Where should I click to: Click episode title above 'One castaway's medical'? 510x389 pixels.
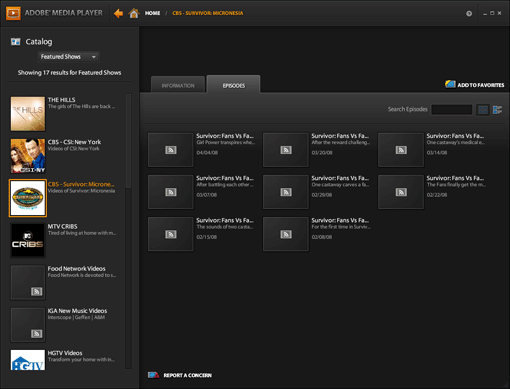point(455,136)
